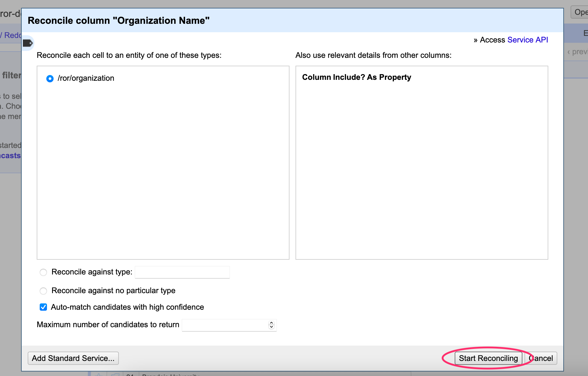The image size is (588, 376).
Task: Choose the 'Reconcile against type' radio
Action: [43, 272]
